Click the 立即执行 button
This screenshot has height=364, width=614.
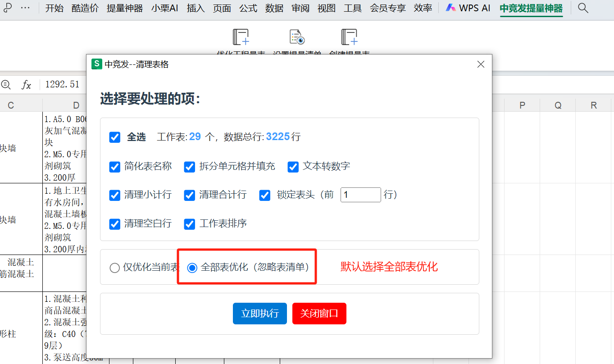(260, 314)
